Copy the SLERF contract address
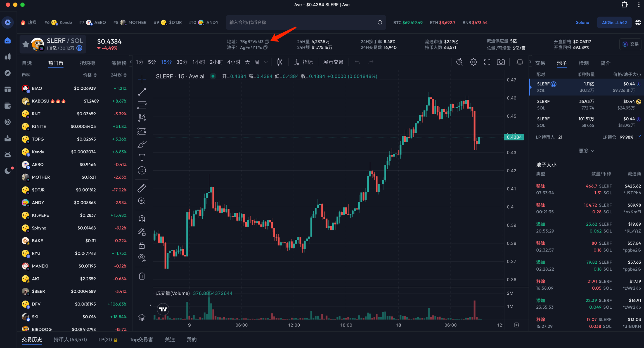The width and height of the screenshot is (644, 348). pos(267,42)
